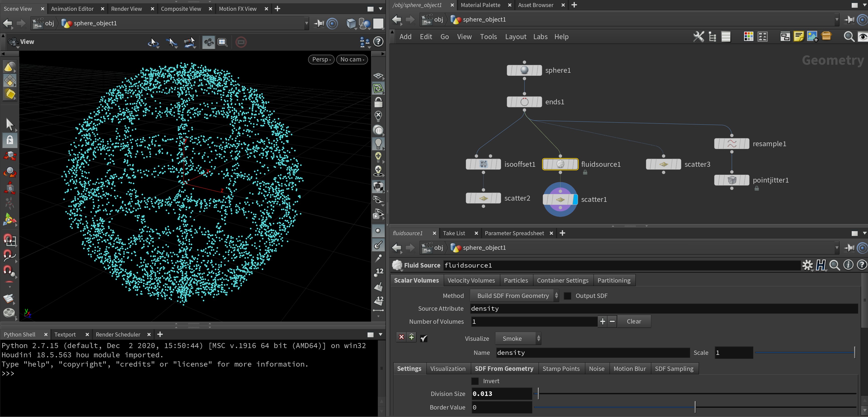
Task: Select the arrow Select tool in left toolbar
Action: (10, 124)
